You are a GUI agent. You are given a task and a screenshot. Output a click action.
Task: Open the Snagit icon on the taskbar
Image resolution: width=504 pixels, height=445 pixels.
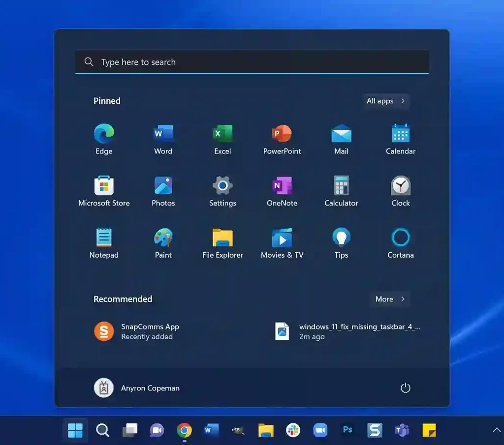375,430
